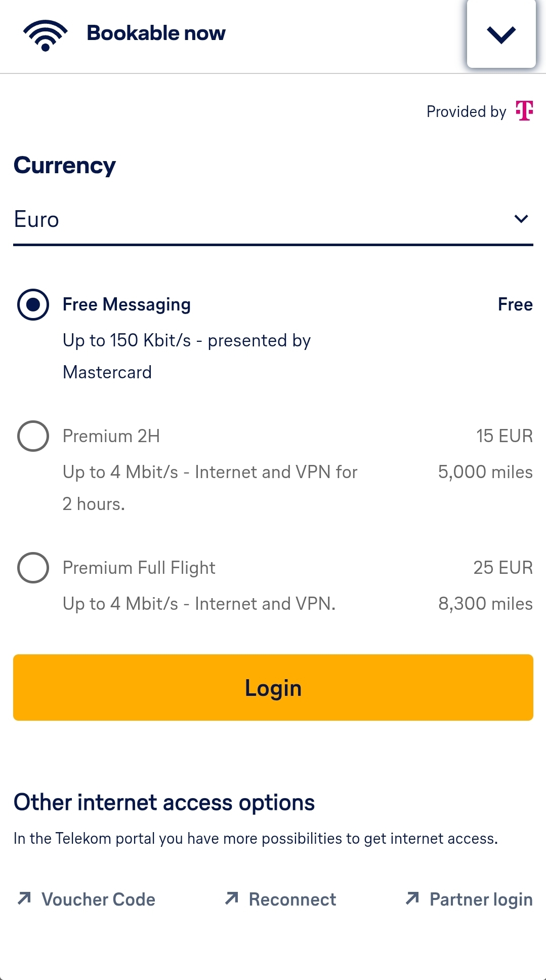Click the Wi-Fi icon beside Bookable now

click(45, 34)
